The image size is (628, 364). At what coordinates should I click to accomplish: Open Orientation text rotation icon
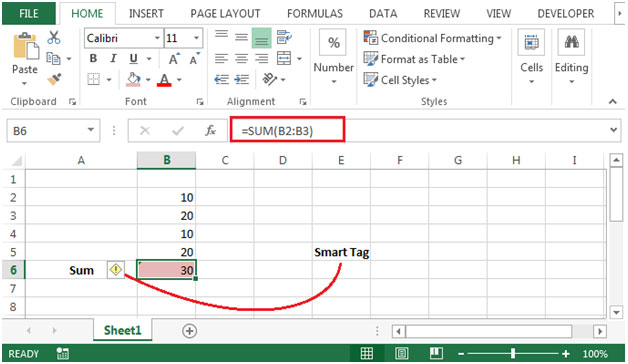click(x=270, y=79)
